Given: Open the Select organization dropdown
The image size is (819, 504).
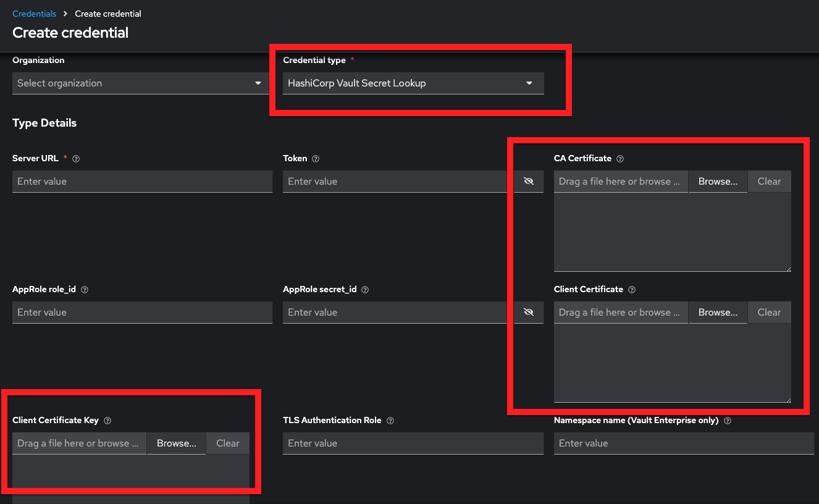Looking at the screenshot, I should pos(140,83).
